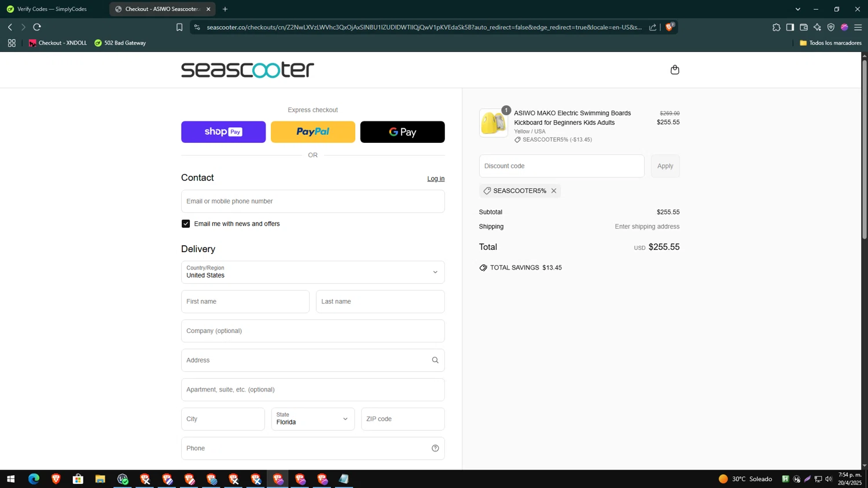Open the browser profile avatar
Image resolution: width=868 pixels, height=488 pixels.
click(x=844, y=27)
